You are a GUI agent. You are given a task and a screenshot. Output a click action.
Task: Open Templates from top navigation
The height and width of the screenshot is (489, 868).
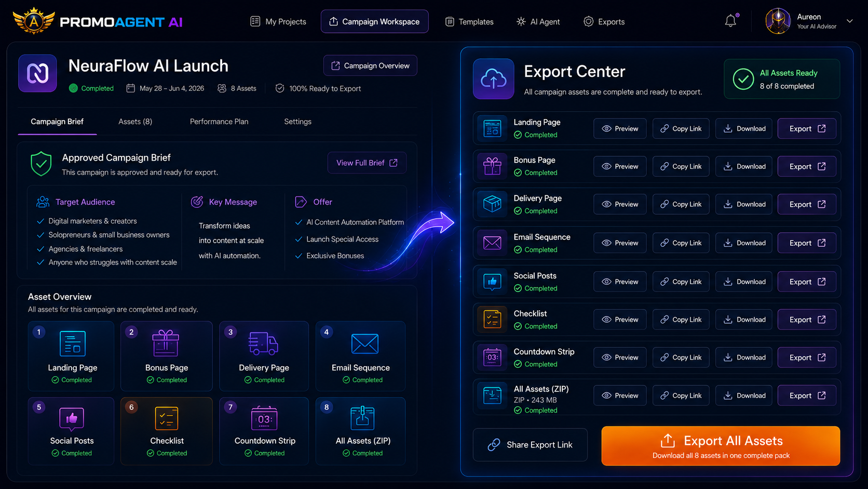click(x=469, y=21)
